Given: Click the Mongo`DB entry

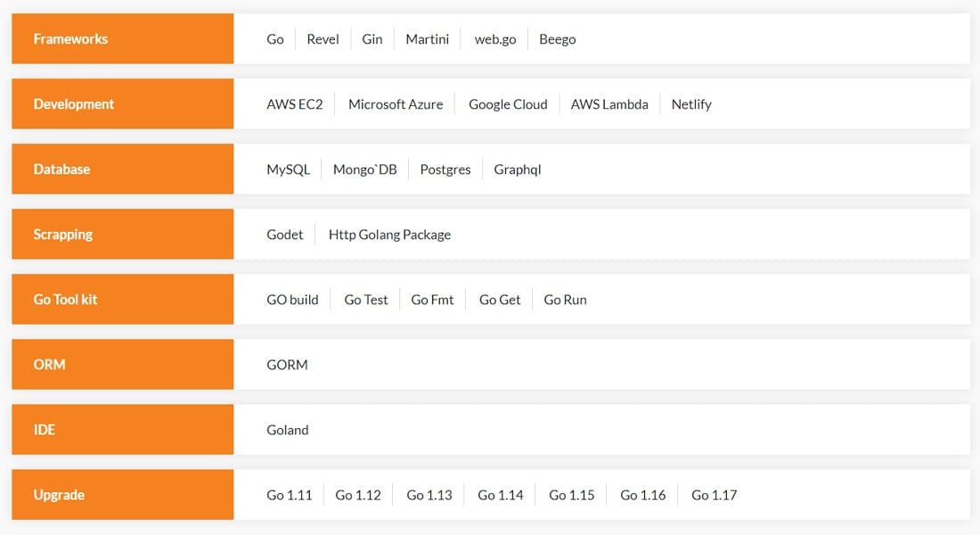Looking at the screenshot, I should [x=365, y=169].
